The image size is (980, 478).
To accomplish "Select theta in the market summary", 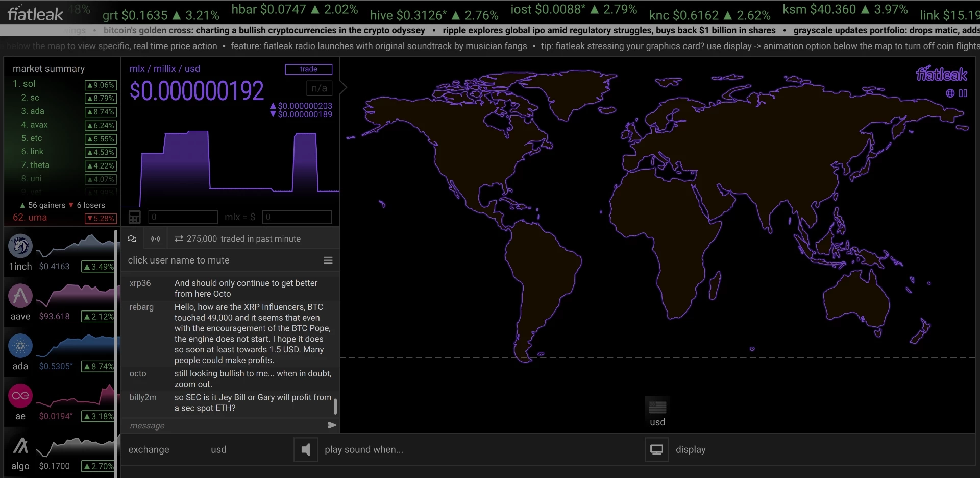I will (x=35, y=165).
